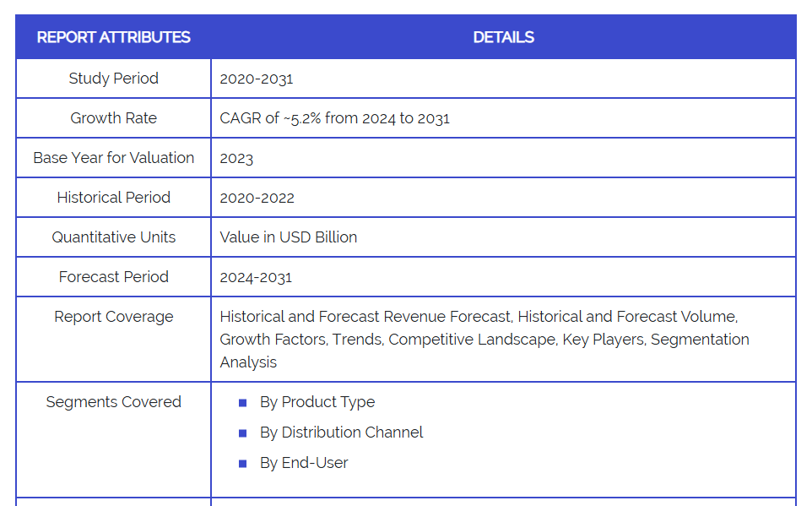Click the 2020-2022 historical period value
812x506 pixels.
coord(257,198)
